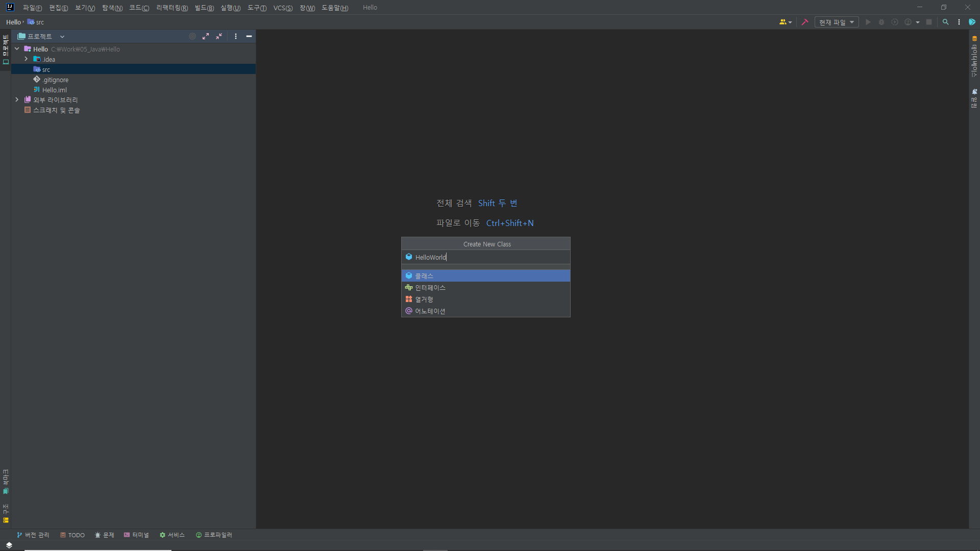Screen dimensions: 980x551
Task: Expand 외부 라이브러리 node
Action: 17,99
